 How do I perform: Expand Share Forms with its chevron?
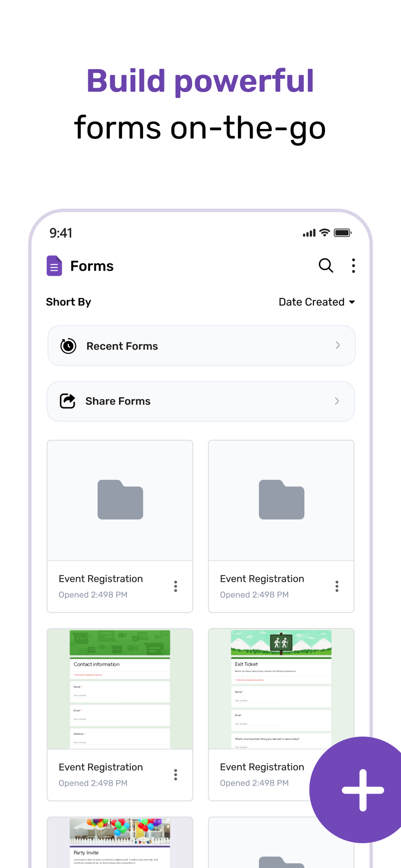337,401
